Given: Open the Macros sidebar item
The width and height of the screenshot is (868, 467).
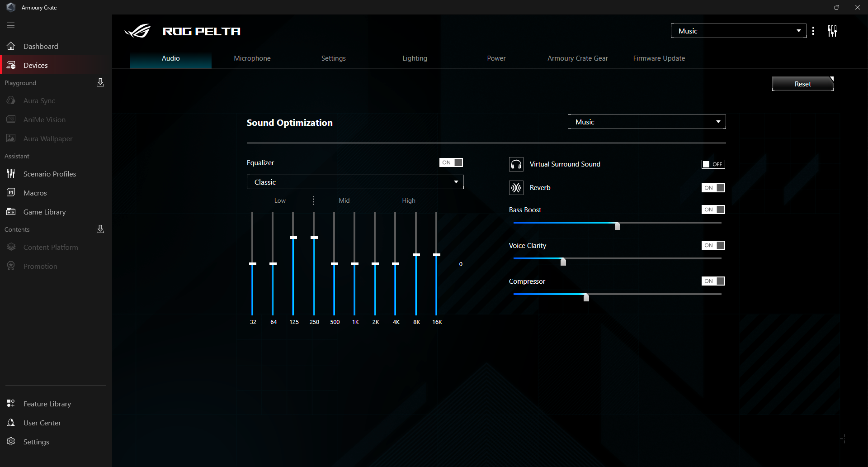Looking at the screenshot, I should coord(35,193).
